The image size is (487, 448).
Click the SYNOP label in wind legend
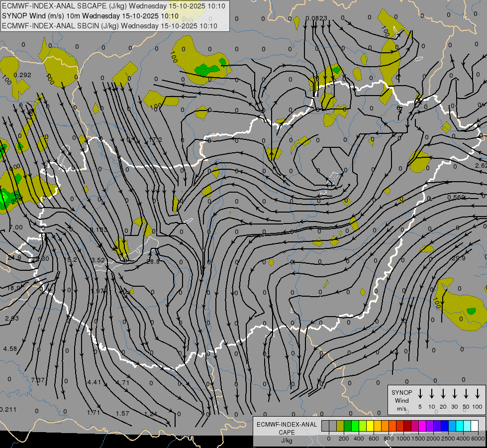click(401, 392)
